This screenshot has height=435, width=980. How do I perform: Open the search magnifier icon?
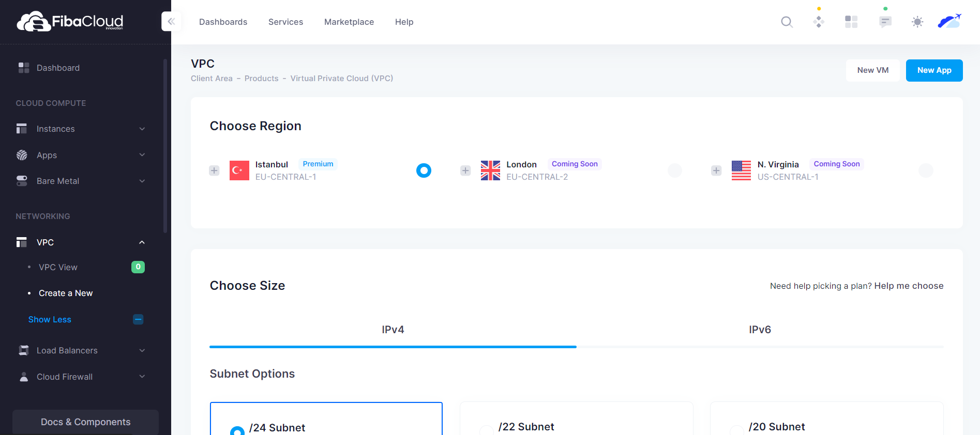pos(787,22)
